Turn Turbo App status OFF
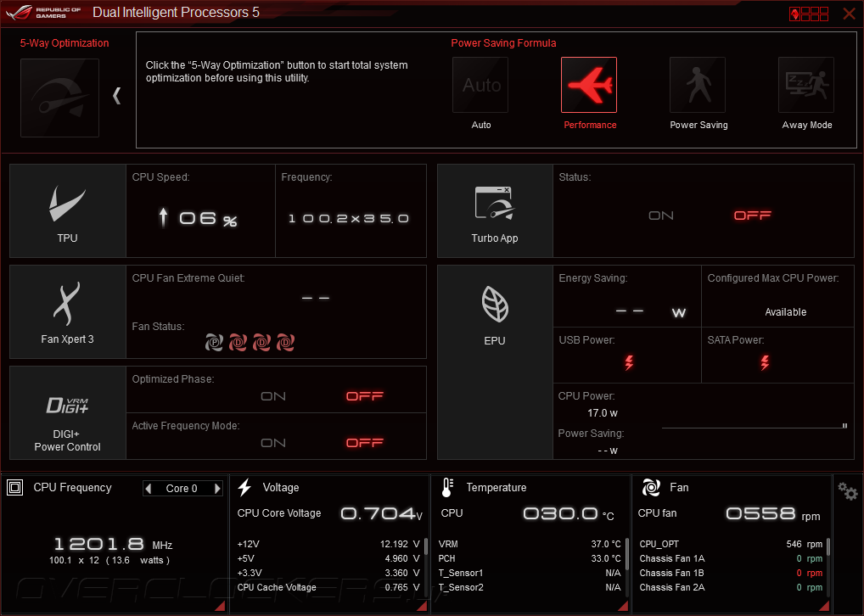This screenshot has width=864, height=616. tap(752, 216)
